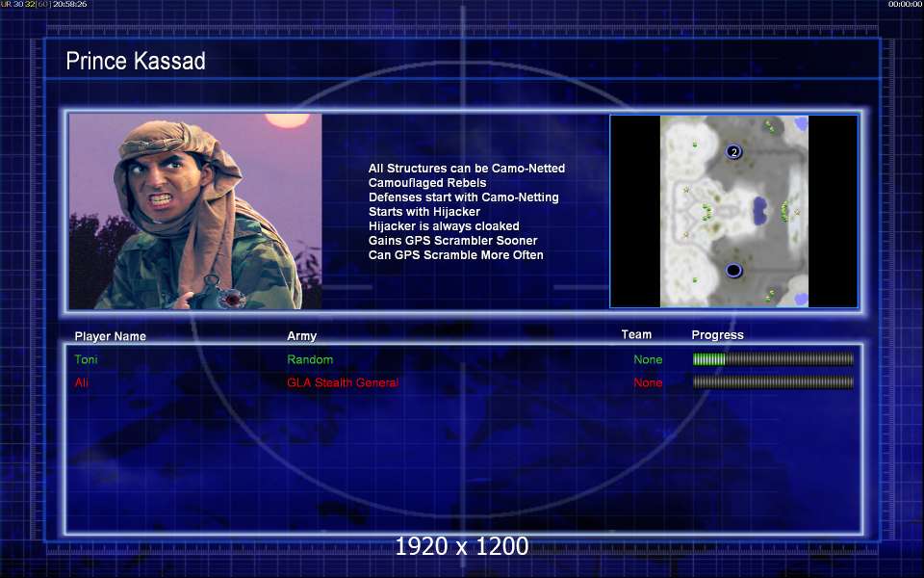Viewport: 924px width, 578px height.
Task: Select the Army column header
Action: (x=301, y=335)
